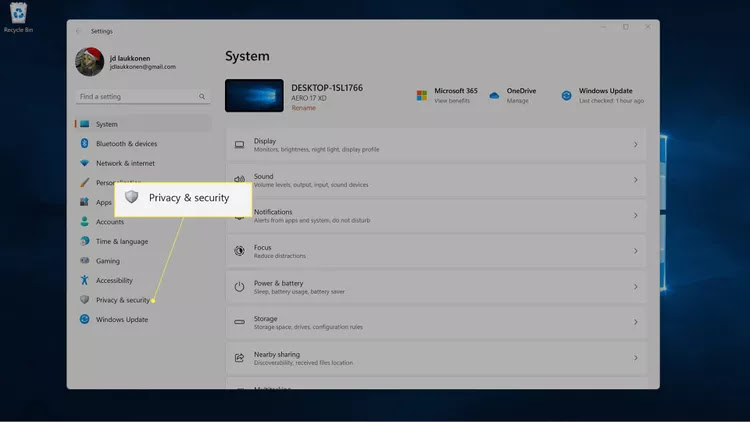Open Time & language settings
This screenshot has width=750, height=422.
click(x=122, y=242)
